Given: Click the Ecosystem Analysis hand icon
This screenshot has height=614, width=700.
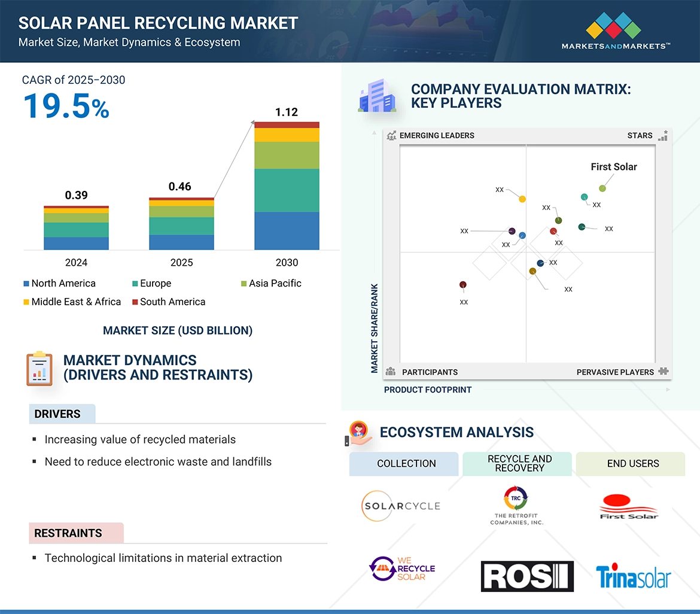Looking at the screenshot, I should [x=360, y=433].
